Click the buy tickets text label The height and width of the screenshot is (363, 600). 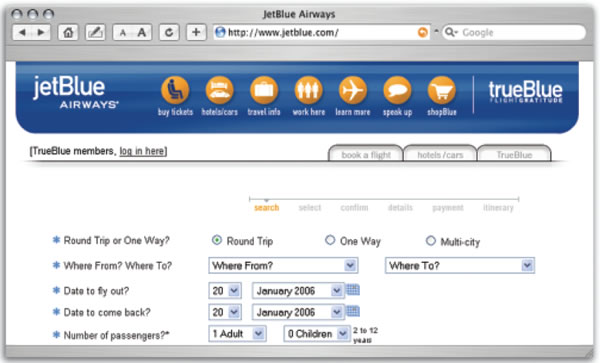coord(175,112)
